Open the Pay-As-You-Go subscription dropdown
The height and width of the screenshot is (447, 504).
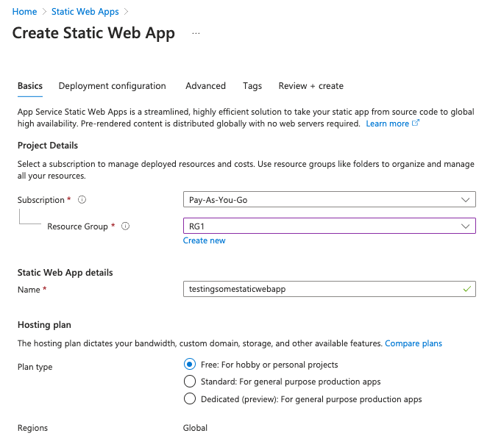click(x=324, y=200)
